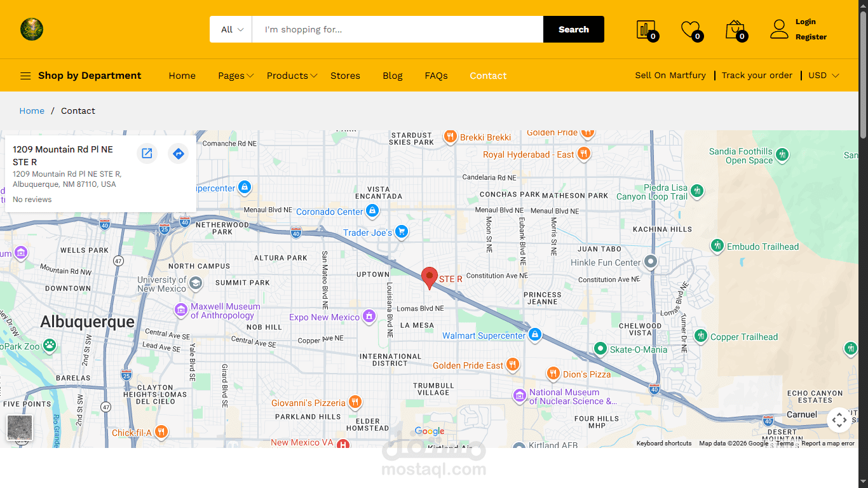Click the Maxwell Museum of Anthropology marker
The height and width of the screenshot is (488, 868).
pos(181,311)
